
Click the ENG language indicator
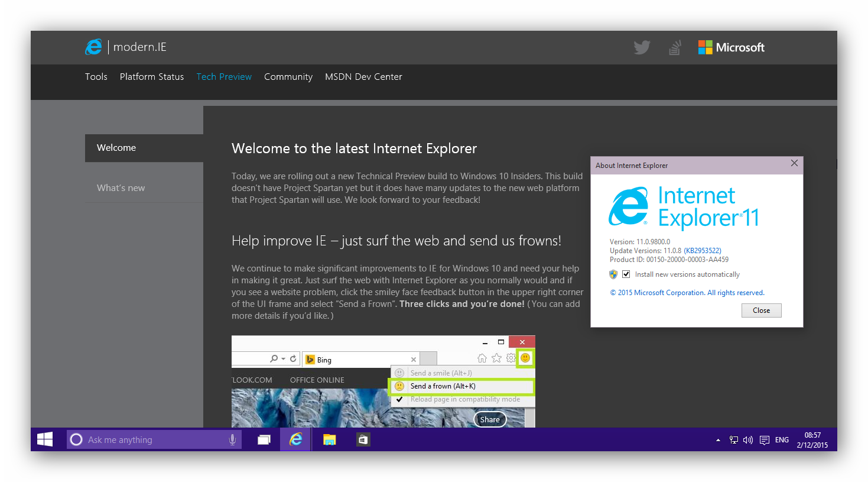(782, 440)
